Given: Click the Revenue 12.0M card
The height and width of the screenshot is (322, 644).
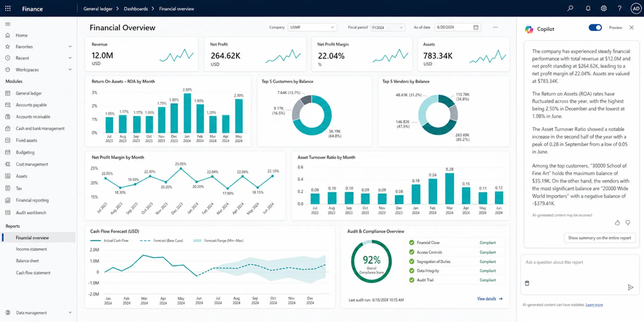Looking at the screenshot, I should (141, 54).
